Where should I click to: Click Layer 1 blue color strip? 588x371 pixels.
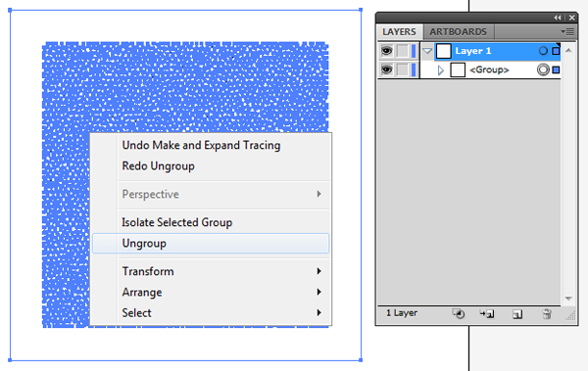tap(414, 51)
